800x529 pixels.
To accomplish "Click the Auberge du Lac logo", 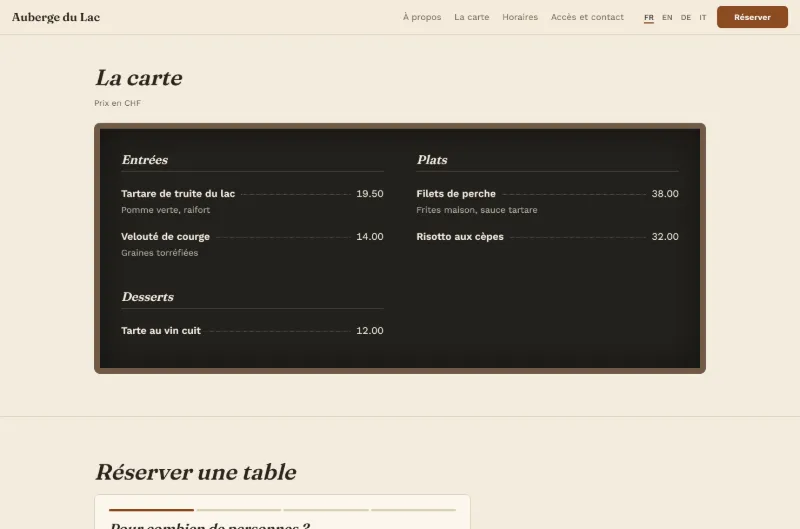I will [x=56, y=17].
